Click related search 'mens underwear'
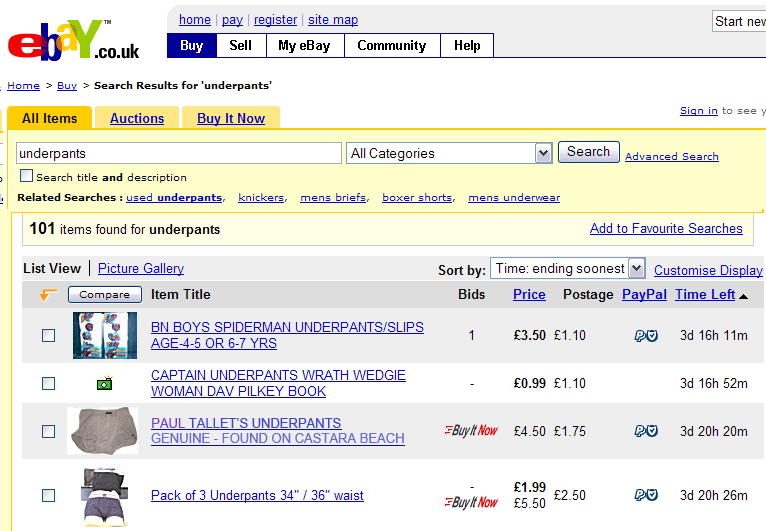 [514, 197]
